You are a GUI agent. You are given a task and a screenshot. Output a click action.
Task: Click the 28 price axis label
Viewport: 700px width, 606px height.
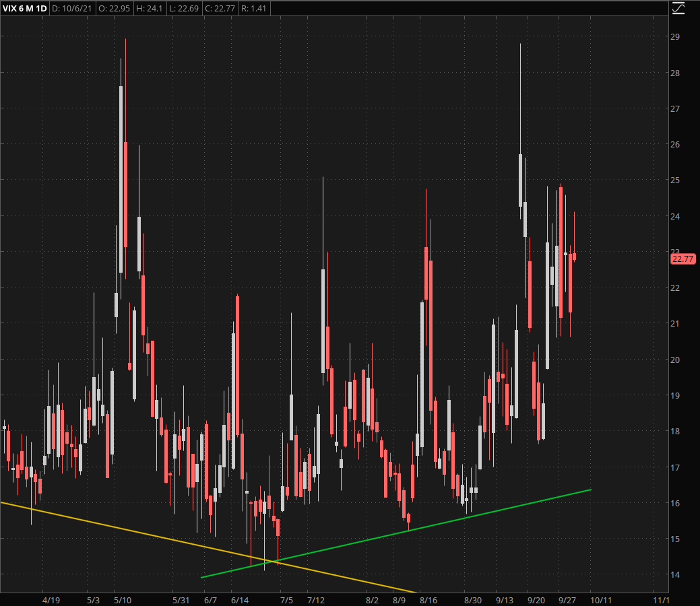tap(675, 73)
